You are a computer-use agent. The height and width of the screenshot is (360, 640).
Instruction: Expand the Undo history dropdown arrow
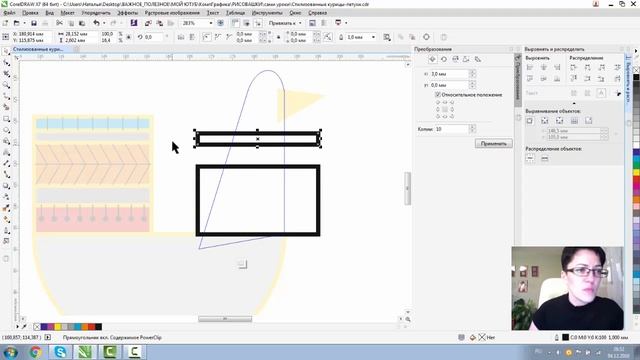104,23
